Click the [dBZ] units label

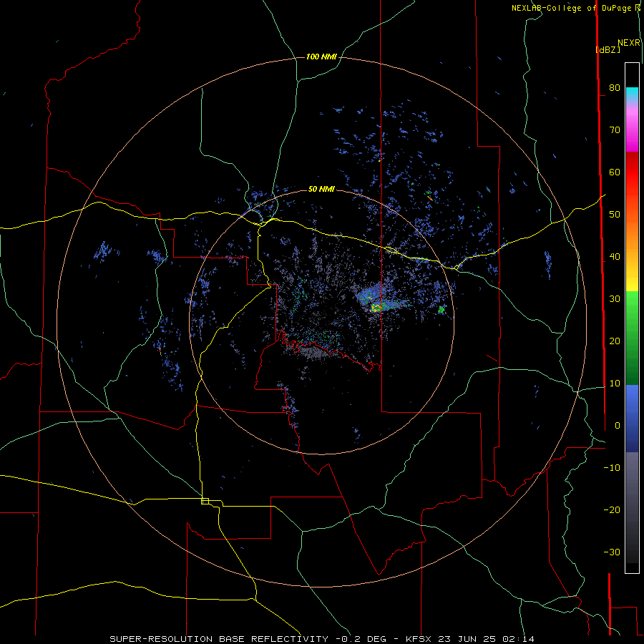(608, 49)
